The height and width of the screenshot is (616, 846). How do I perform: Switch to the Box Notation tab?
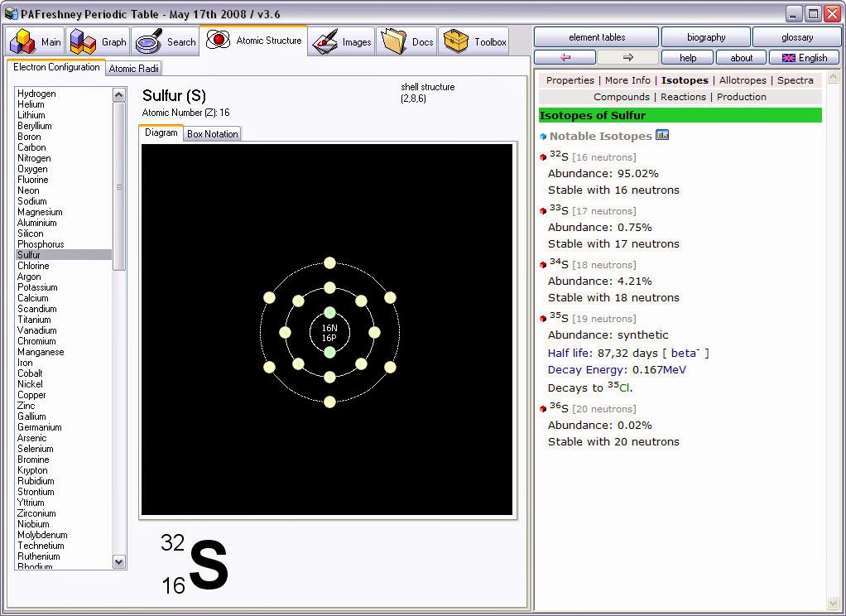point(212,134)
